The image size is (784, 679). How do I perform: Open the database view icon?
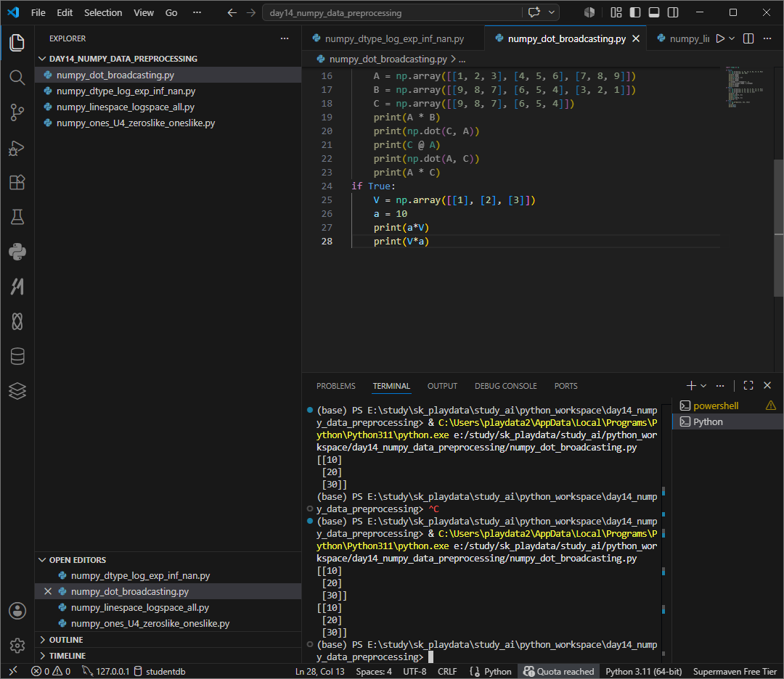click(x=17, y=356)
